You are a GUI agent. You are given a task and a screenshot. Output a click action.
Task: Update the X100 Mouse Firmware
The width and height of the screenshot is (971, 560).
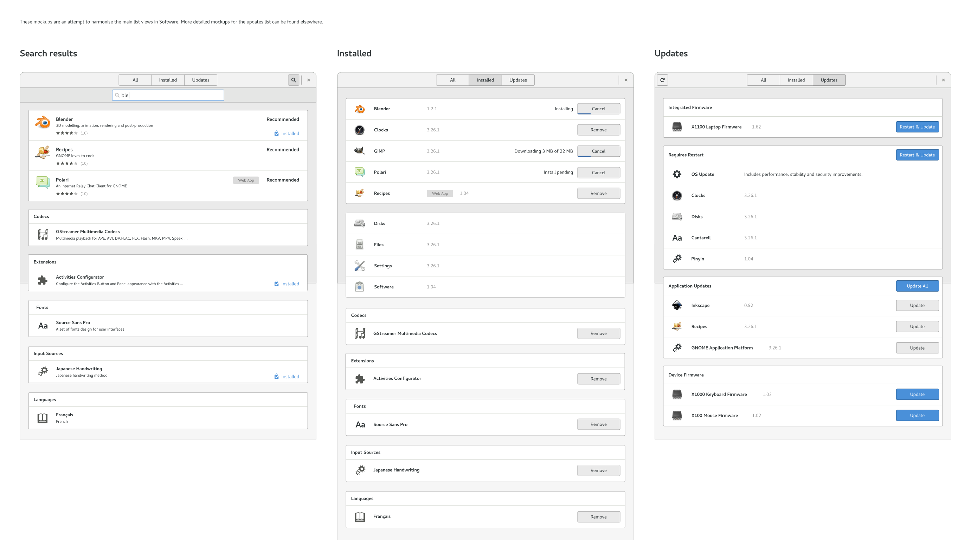(x=917, y=415)
